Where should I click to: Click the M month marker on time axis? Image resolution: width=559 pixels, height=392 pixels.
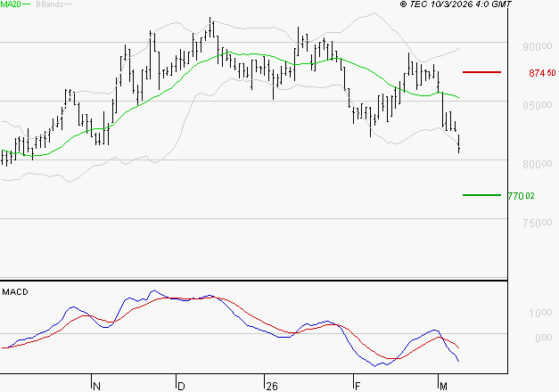tap(443, 387)
